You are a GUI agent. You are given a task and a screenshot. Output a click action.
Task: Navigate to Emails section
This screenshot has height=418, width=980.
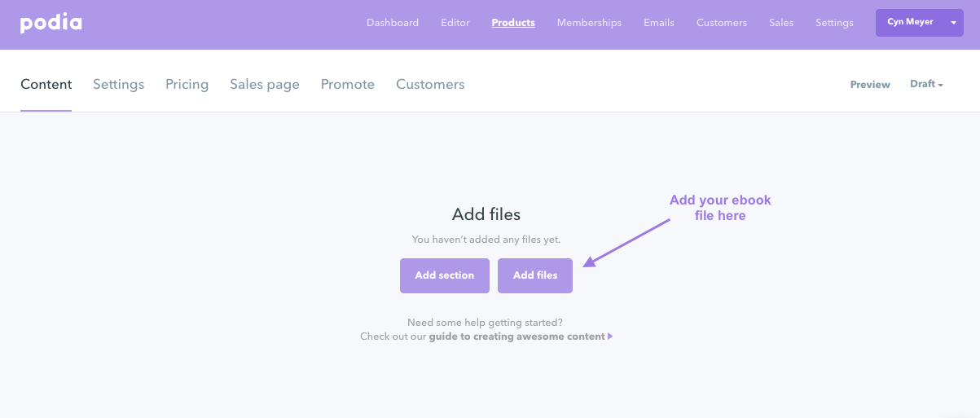point(659,23)
